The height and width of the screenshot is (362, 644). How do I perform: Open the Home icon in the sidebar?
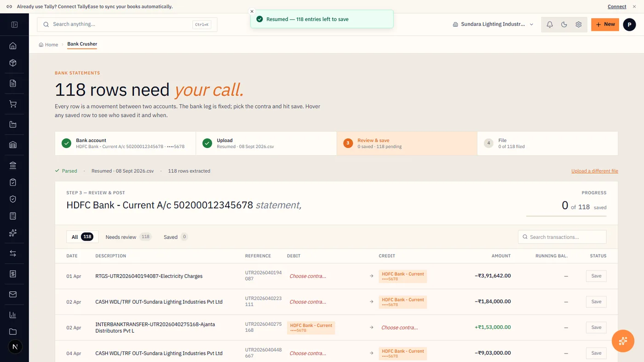pyautogui.click(x=13, y=45)
